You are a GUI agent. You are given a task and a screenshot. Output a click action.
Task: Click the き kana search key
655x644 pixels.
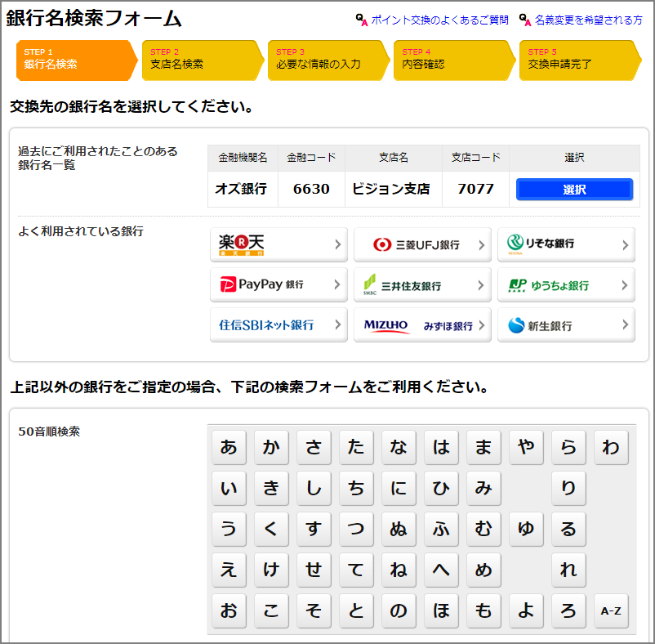coord(271,488)
